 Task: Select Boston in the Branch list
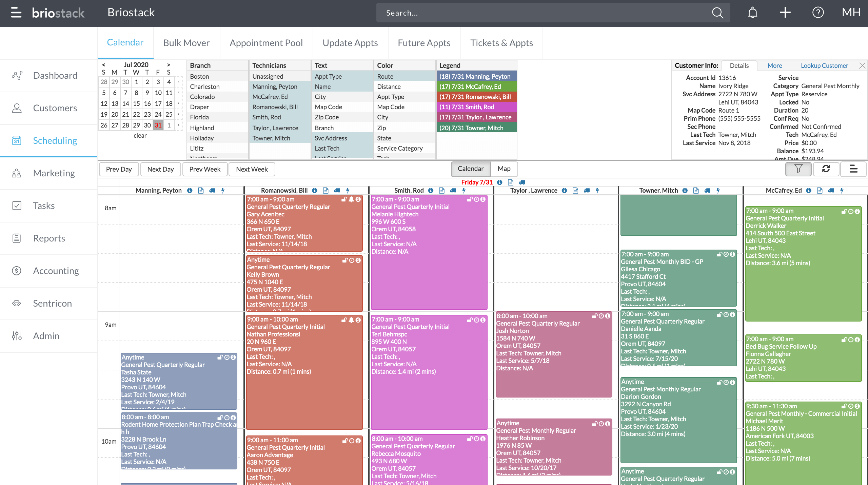(x=218, y=76)
